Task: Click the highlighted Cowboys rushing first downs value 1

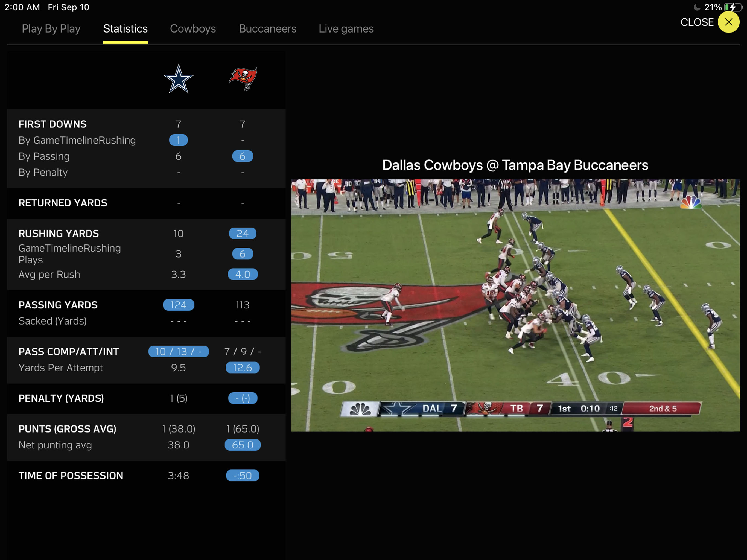Action: tap(178, 140)
